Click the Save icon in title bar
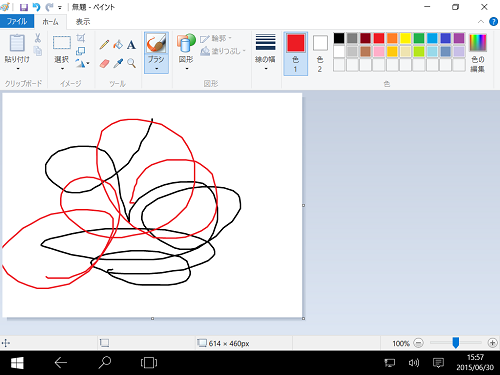The width and height of the screenshot is (500, 375). coord(24,7)
